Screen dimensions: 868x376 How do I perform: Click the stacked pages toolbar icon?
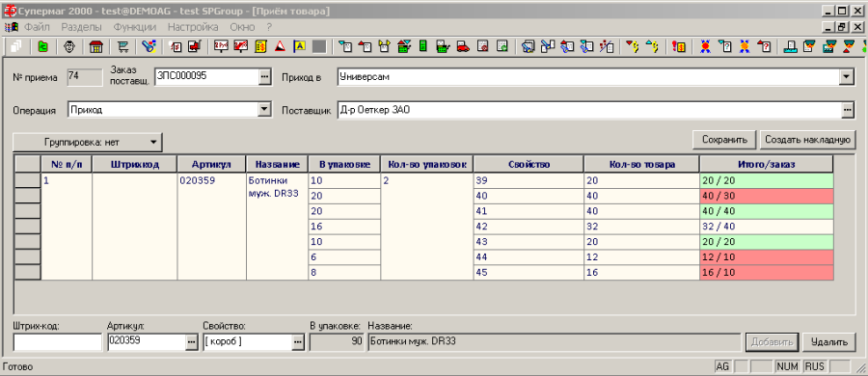pyautogui.click(x=16, y=47)
